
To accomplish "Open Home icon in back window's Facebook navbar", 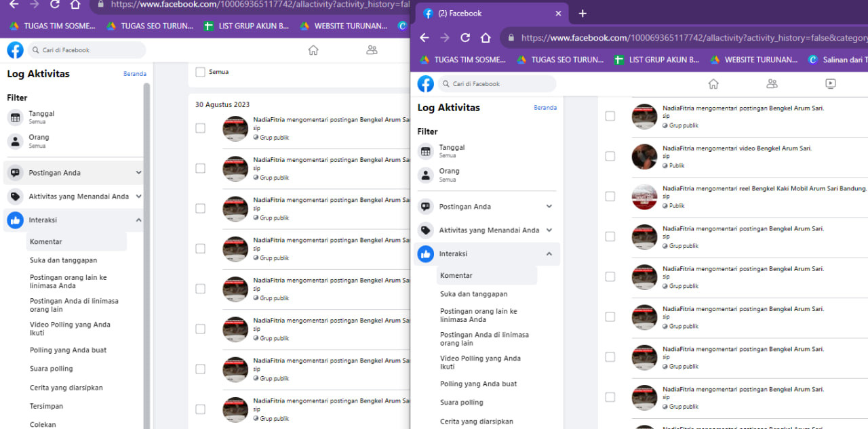I will coord(313,50).
